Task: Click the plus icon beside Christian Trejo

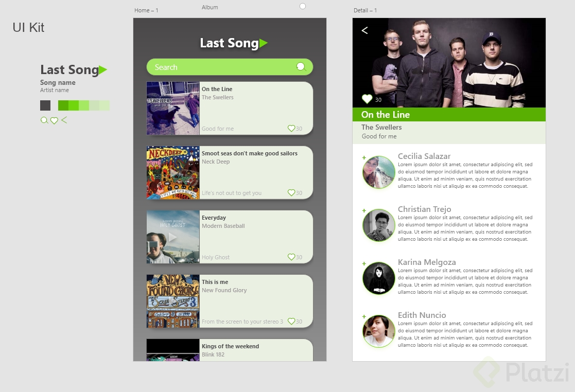Action: coord(364,210)
